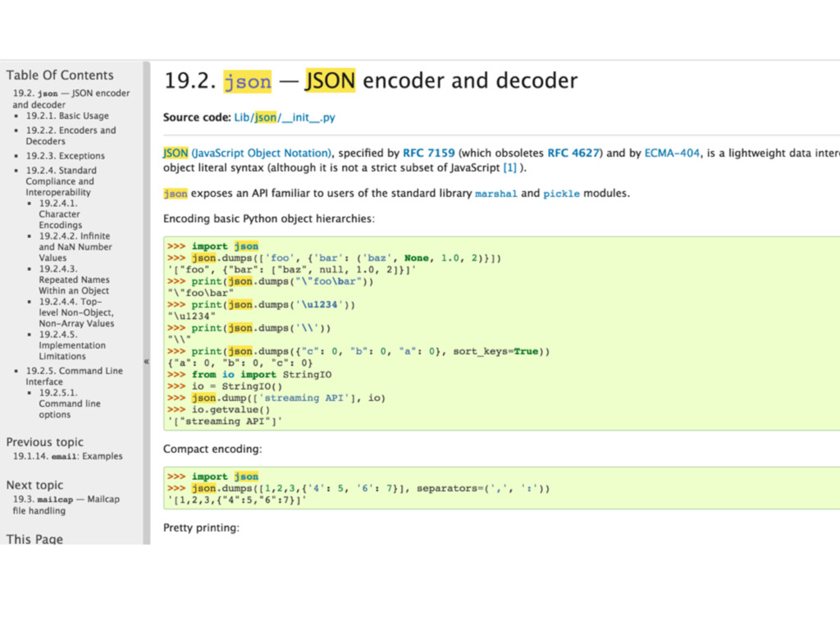Jump to 19.2.3. Exceptions section
The width and height of the screenshot is (840, 630).
[65, 156]
